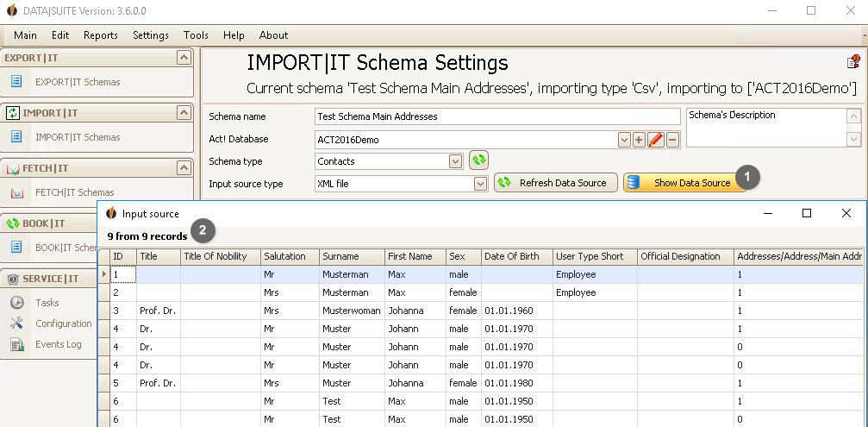The height and width of the screenshot is (427, 868).
Task: Sort by the Date Of Birth column header
Action: click(x=517, y=256)
